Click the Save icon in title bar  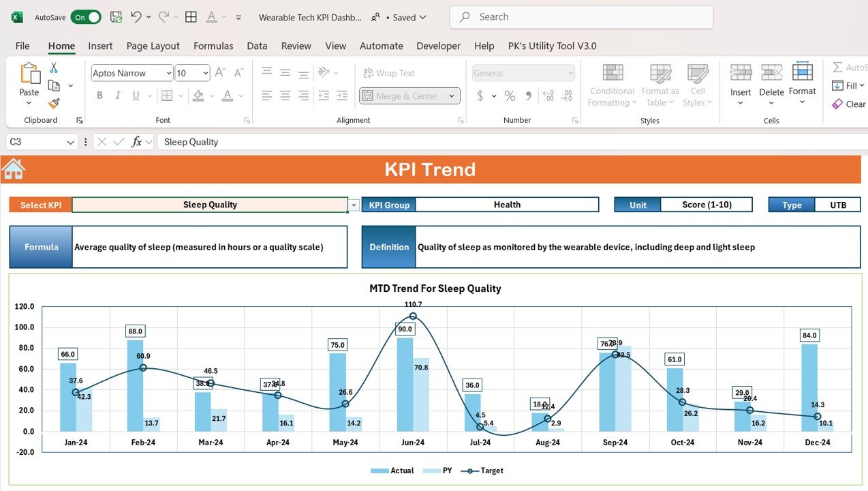[117, 17]
